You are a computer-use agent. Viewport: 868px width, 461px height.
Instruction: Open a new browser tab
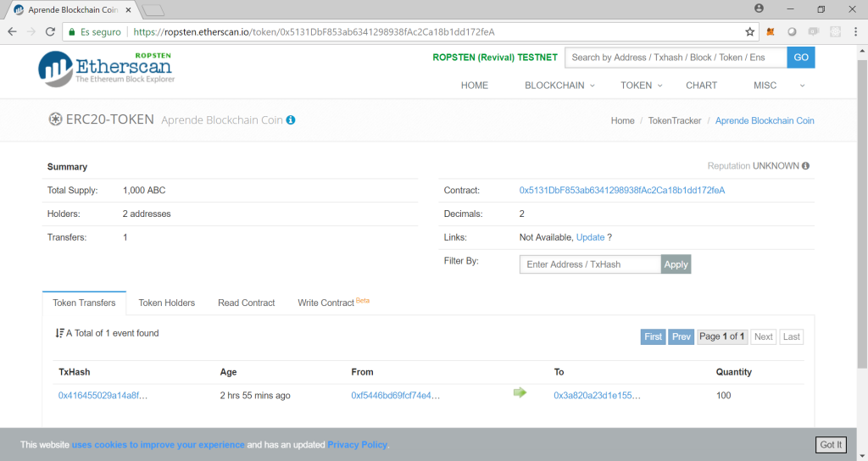tap(153, 10)
